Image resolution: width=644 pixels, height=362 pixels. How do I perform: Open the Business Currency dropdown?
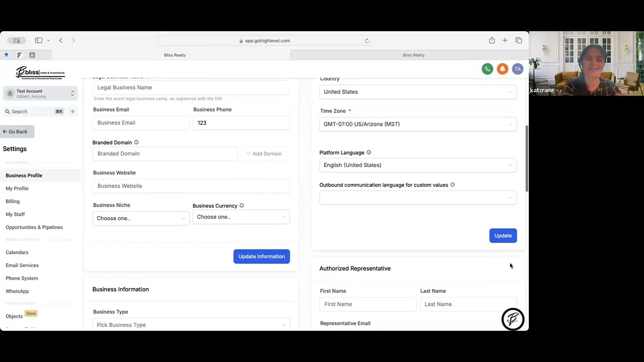pos(241,217)
